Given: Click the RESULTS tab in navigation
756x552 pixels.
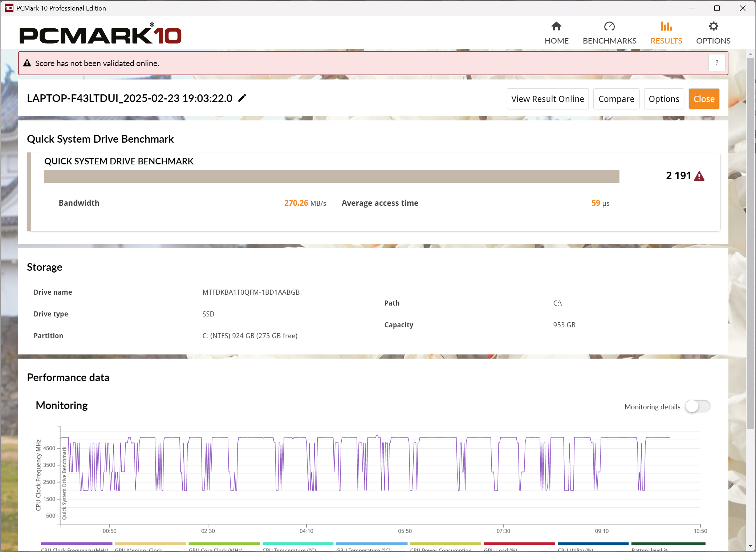Looking at the screenshot, I should point(666,32).
